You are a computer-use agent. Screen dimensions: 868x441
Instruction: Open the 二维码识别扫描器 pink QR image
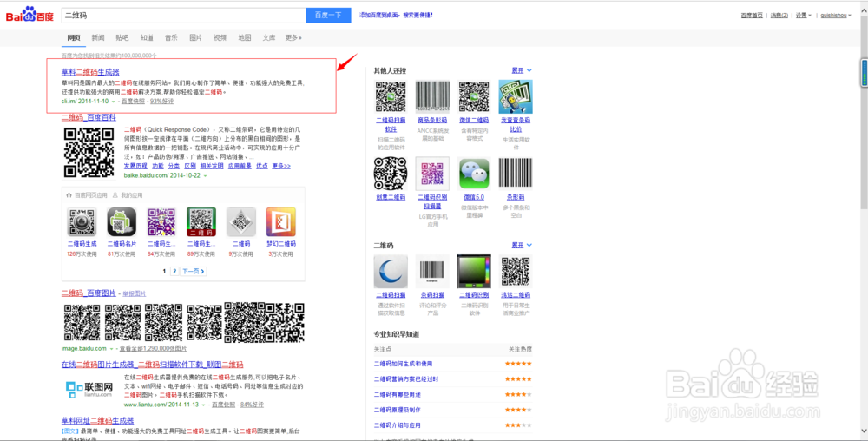(x=432, y=174)
